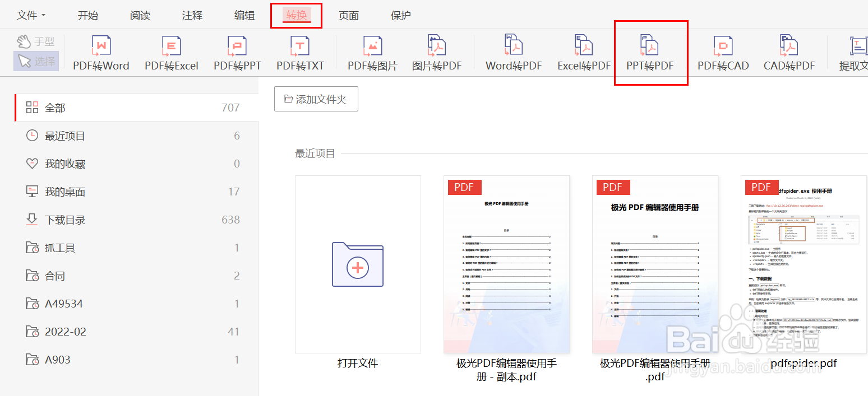Select the 转换 tab
The width and height of the screenshot is (868, 396).
297,15
